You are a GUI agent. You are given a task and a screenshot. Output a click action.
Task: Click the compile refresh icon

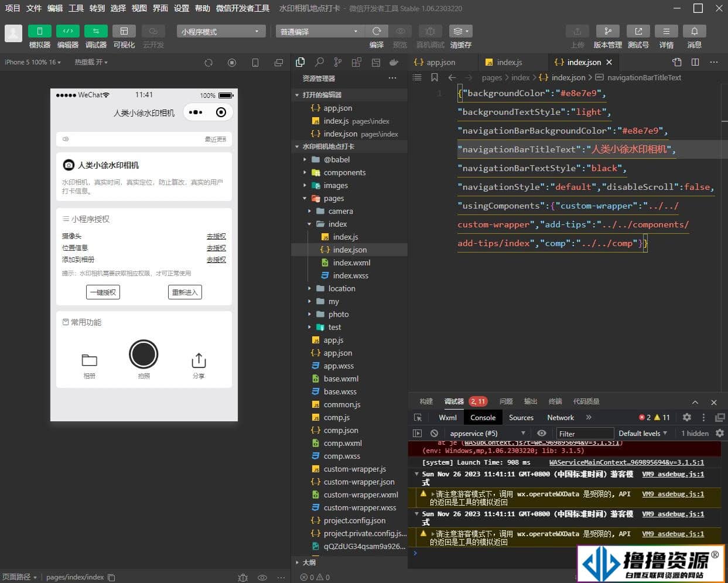[x=377, y=31]
